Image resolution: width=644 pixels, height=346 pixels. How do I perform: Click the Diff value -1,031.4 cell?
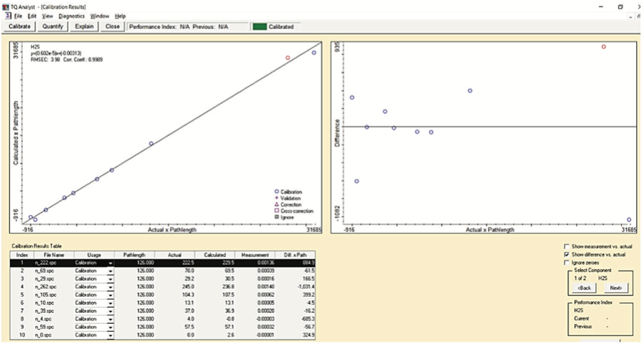point(296,287)
